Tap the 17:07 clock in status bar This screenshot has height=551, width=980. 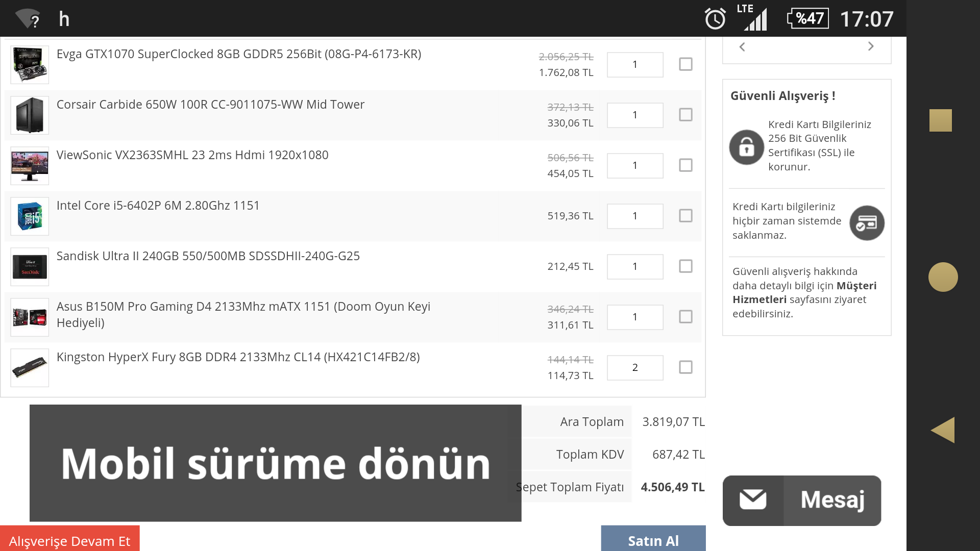[x=867, y=19]
